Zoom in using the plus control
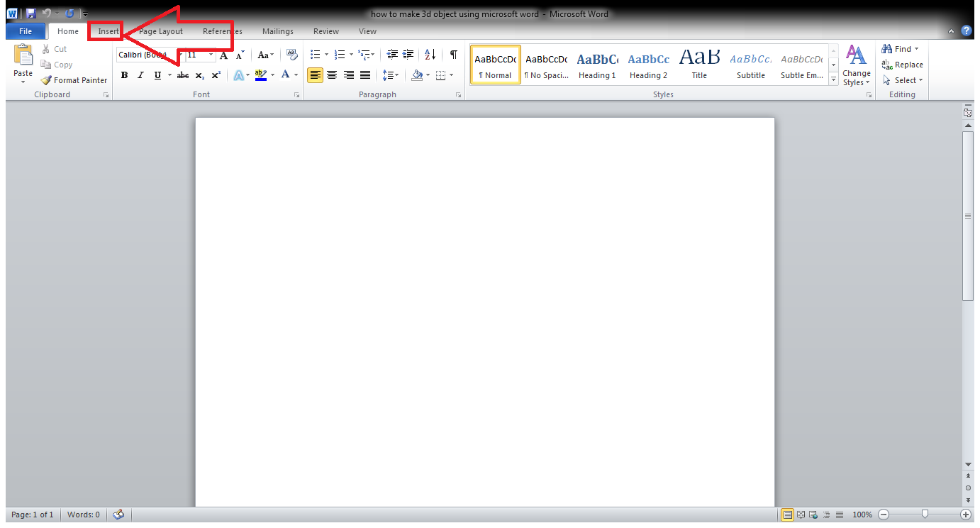Screen dimensions: 980x528 (x=966, y=514)
